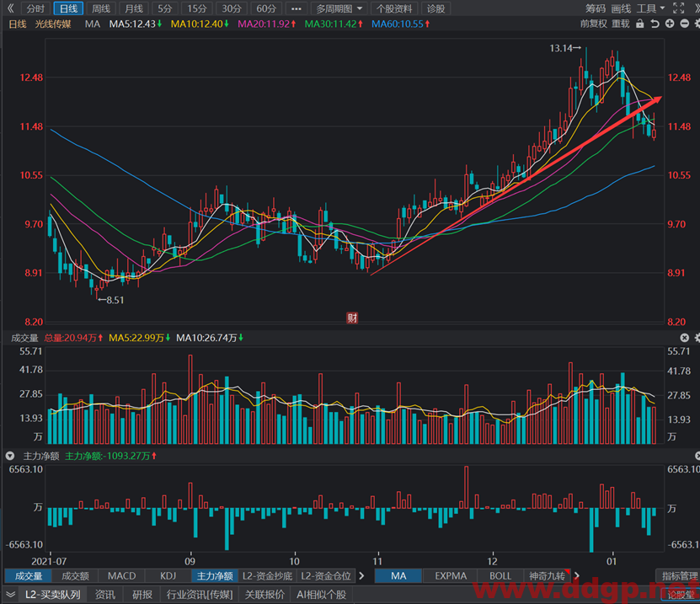Viewport: 700px width, 604px height.
Task: Click the MA30:11.42 value
Action: point(334,24)
